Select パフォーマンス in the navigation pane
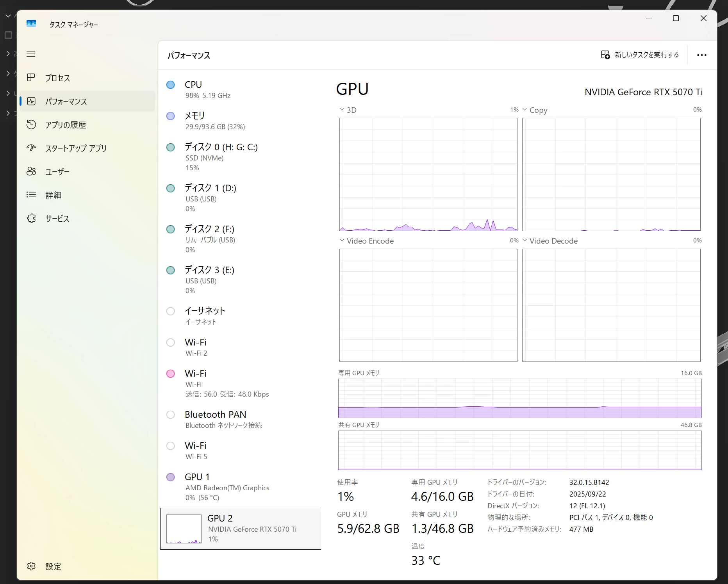This screenshot has width=728, height=584. click(87, 101)
